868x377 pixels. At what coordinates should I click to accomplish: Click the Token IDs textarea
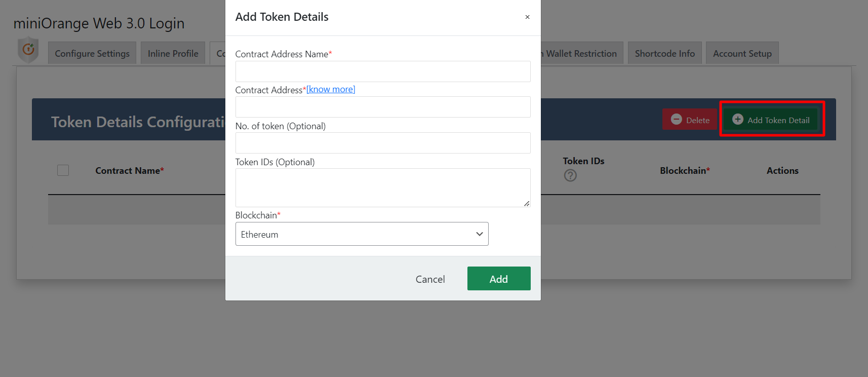coord(383,187)
